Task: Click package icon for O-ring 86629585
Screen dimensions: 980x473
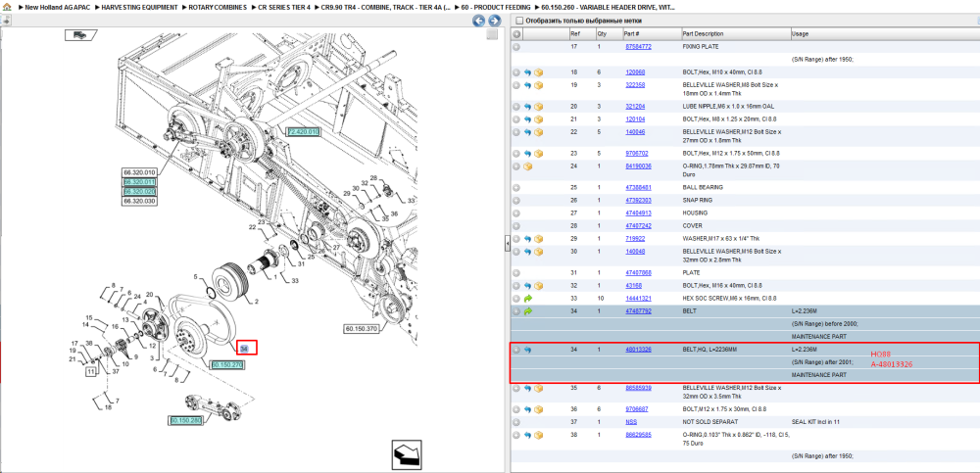Action: 538,435
